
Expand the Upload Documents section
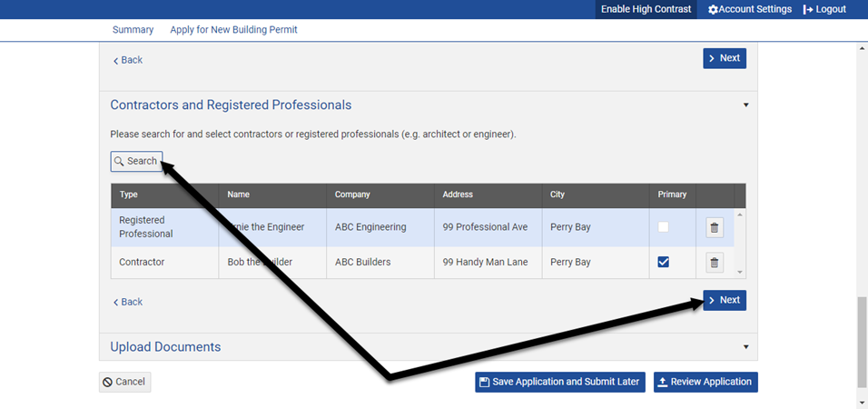(x=745, y=347)
